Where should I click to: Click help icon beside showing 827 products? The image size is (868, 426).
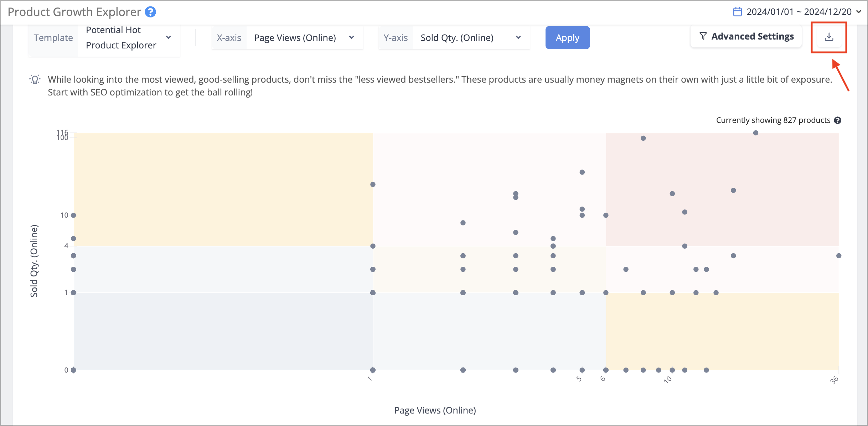(838, 120)
